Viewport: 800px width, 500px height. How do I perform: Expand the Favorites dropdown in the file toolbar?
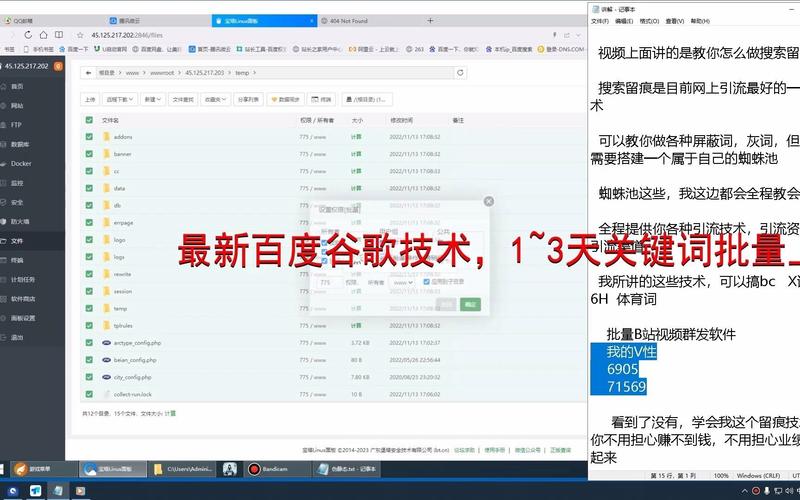pos(215,99)
